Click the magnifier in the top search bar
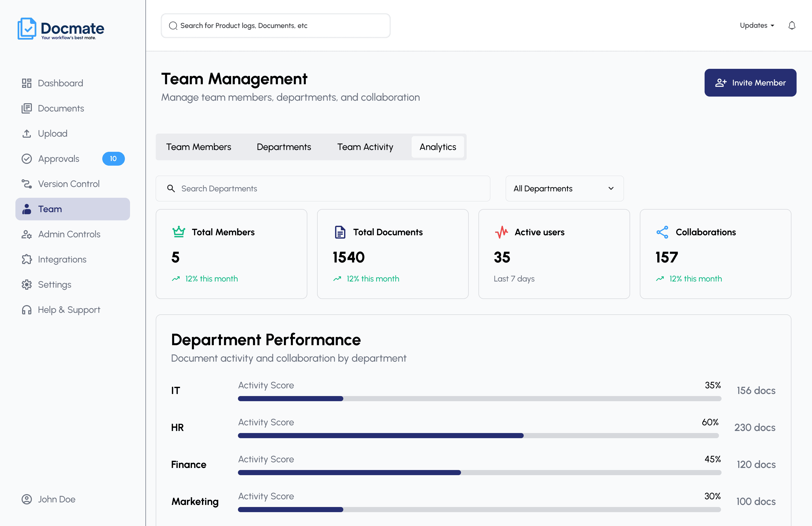Screen dimensions: 812x526 173,26
